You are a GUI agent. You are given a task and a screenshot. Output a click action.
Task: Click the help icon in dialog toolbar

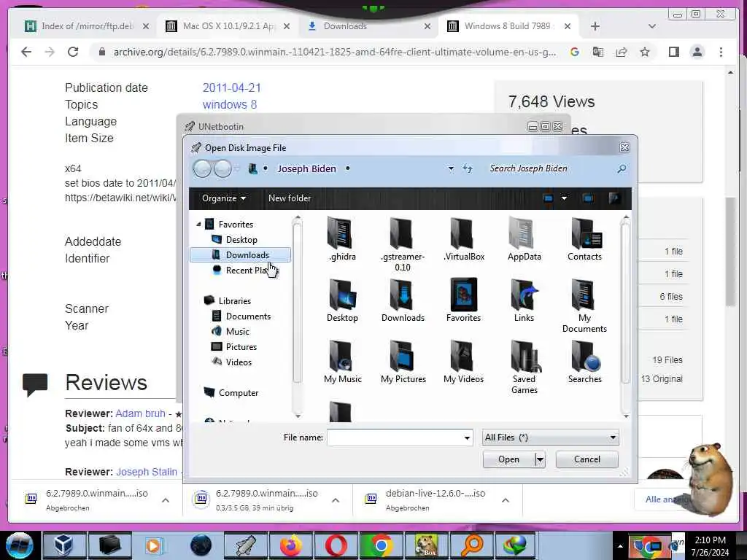pyautogui.click(x=614, y=198)
